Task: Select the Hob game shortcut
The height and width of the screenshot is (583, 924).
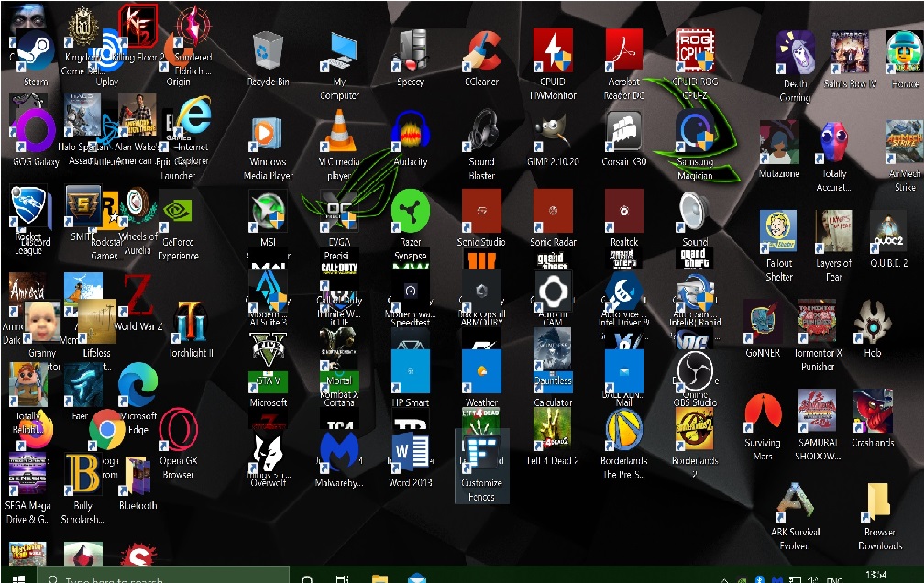Action: [x=872, y=322]
